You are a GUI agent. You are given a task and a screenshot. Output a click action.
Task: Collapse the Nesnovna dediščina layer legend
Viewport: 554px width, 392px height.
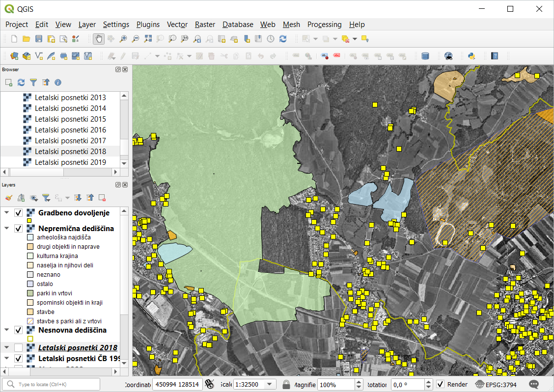[x=6, y=330]
